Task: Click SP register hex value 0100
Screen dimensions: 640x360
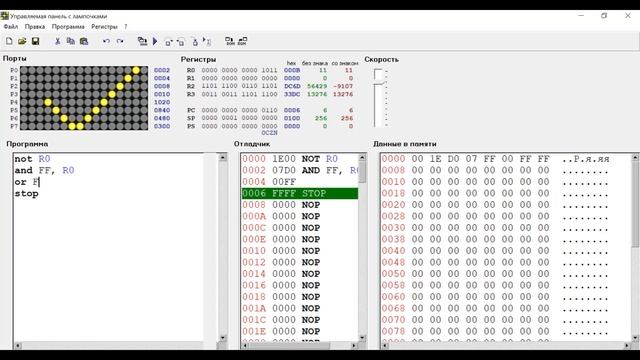Action: pos(292,118)
